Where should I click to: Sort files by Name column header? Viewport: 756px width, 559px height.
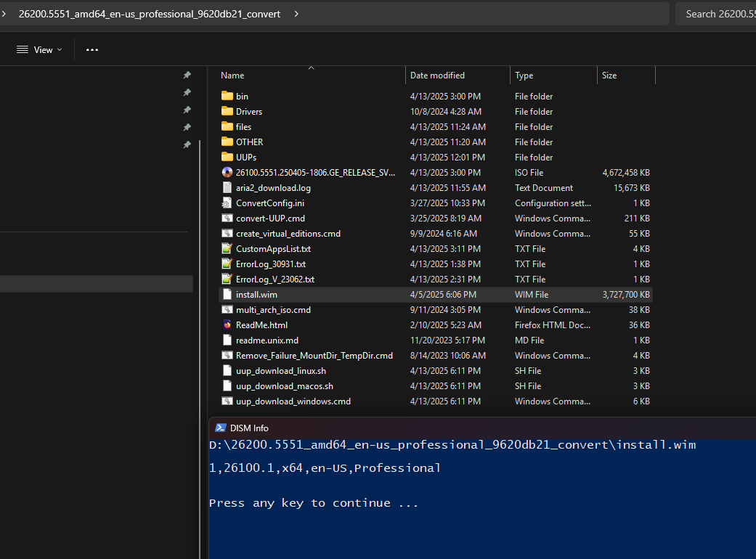pos(232,76)
